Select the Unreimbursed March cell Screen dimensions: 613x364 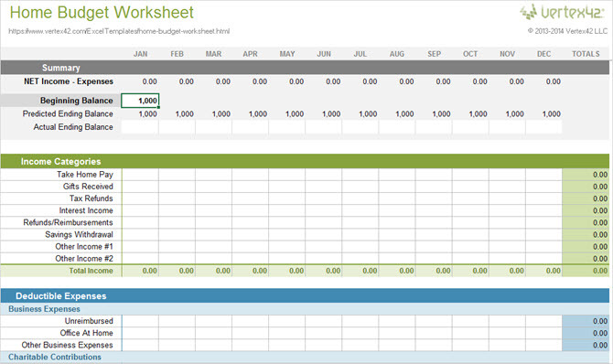coord(213,321)
